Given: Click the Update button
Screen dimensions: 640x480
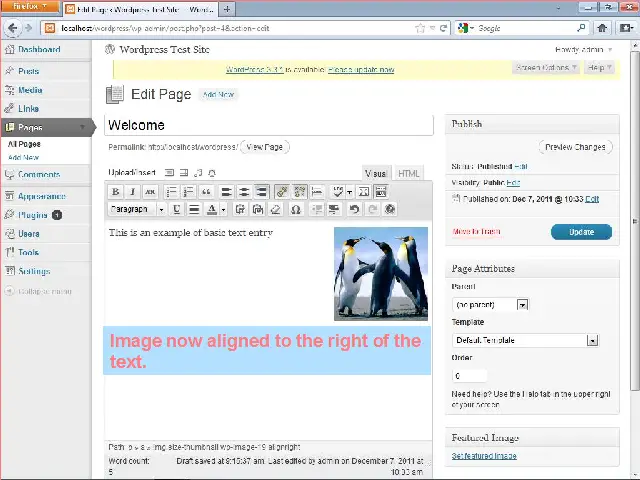Looking at the screenshot, I should click(x=581, y=232).
